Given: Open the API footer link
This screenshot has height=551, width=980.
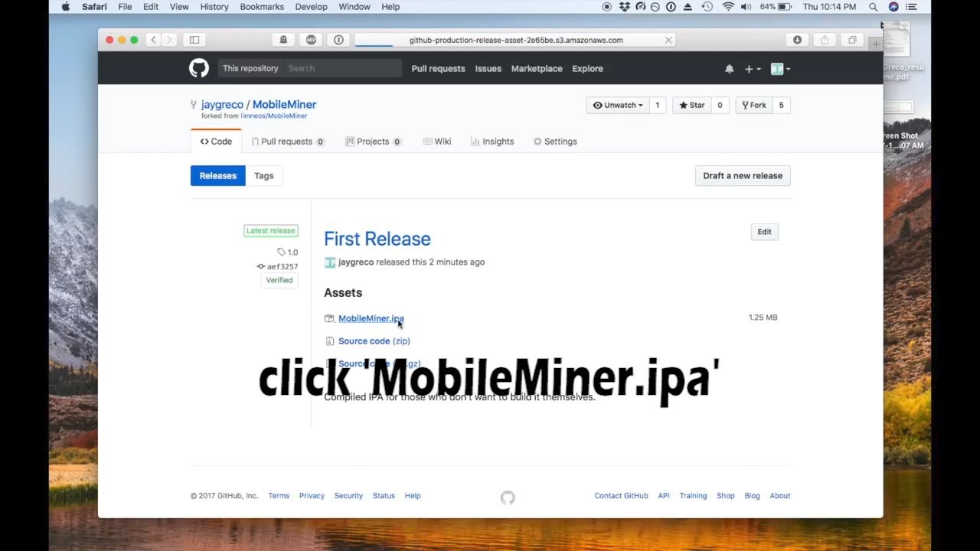Looking at the screenshot, I should coord(664,496).
